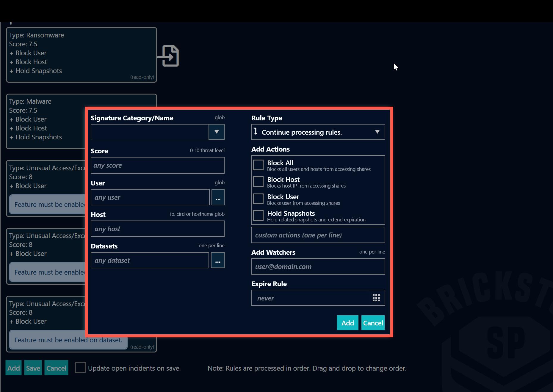
Task: Check the Block Host action
Action: (x=258, y=182)
